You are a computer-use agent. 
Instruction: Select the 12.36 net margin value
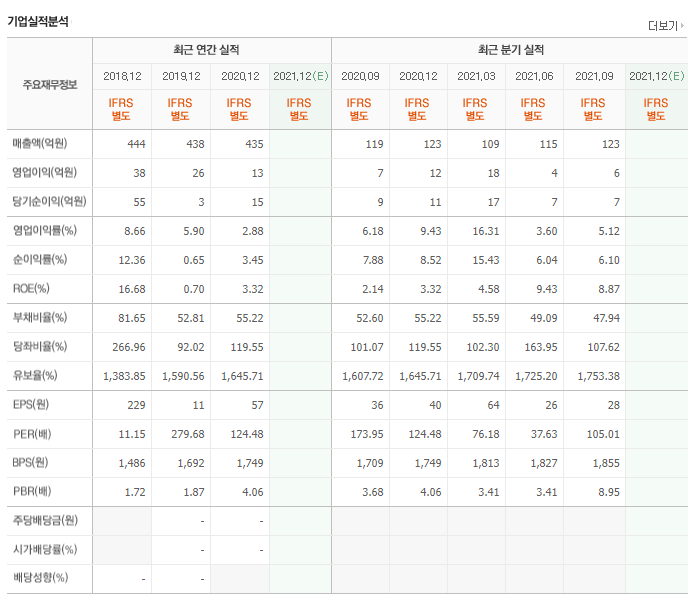point(132,260)
